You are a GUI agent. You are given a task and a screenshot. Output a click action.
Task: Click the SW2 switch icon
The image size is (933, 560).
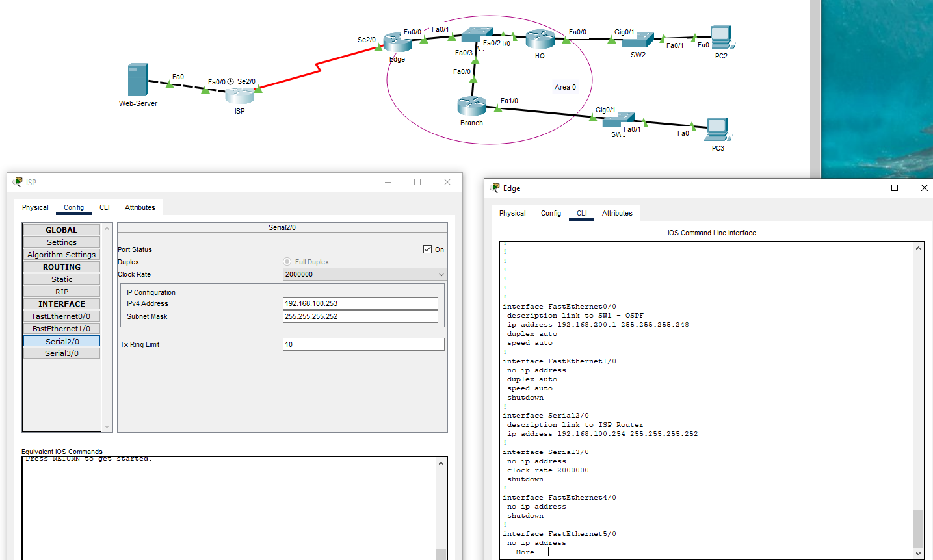[x=638, y=40]
